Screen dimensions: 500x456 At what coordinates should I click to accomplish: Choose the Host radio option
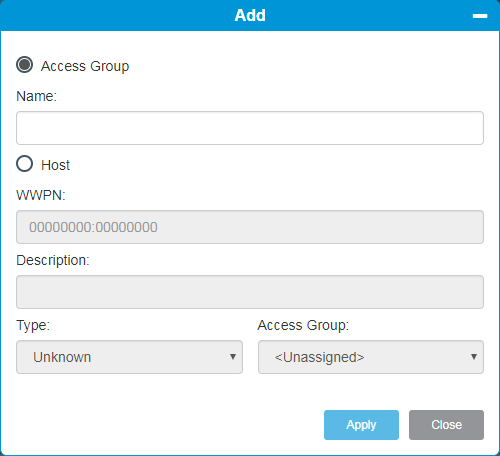[x=25, y=164]
